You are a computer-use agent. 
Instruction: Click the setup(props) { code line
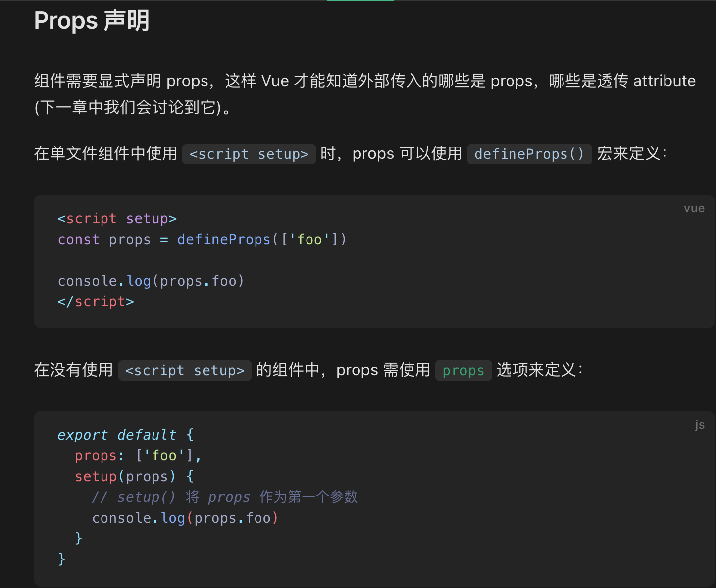click(x=134, y=477)
